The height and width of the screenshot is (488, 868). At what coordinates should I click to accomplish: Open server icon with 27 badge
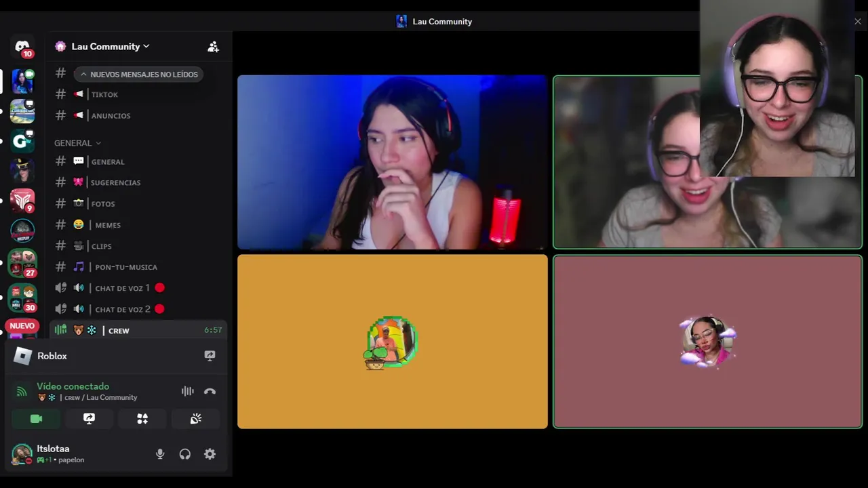pos(22,264)
